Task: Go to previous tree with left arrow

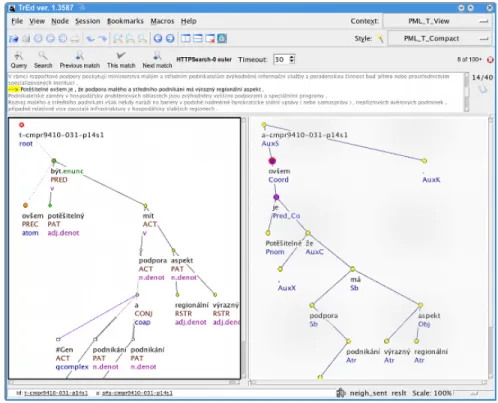Action: [158, 39]
